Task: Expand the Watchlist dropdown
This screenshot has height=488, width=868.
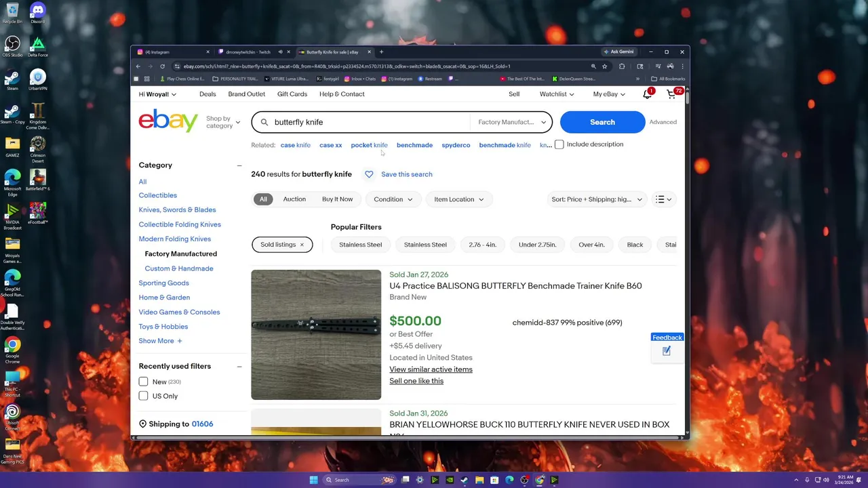Action: 557,94
